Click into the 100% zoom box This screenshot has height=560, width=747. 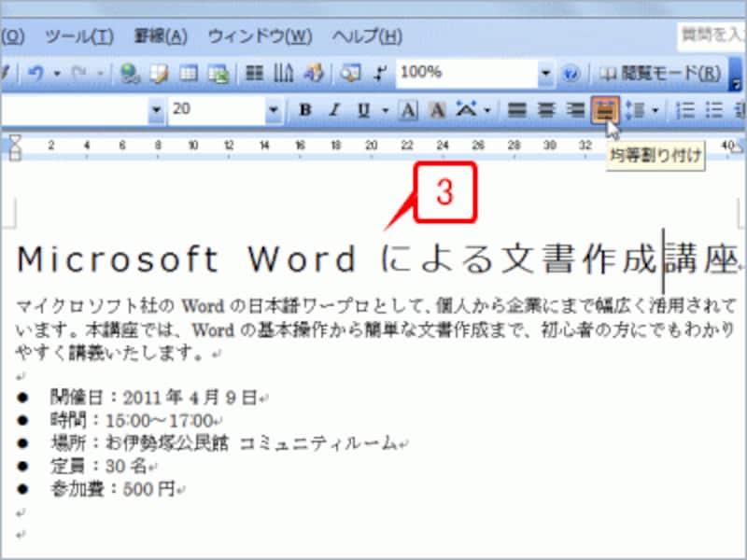[467, 73]
